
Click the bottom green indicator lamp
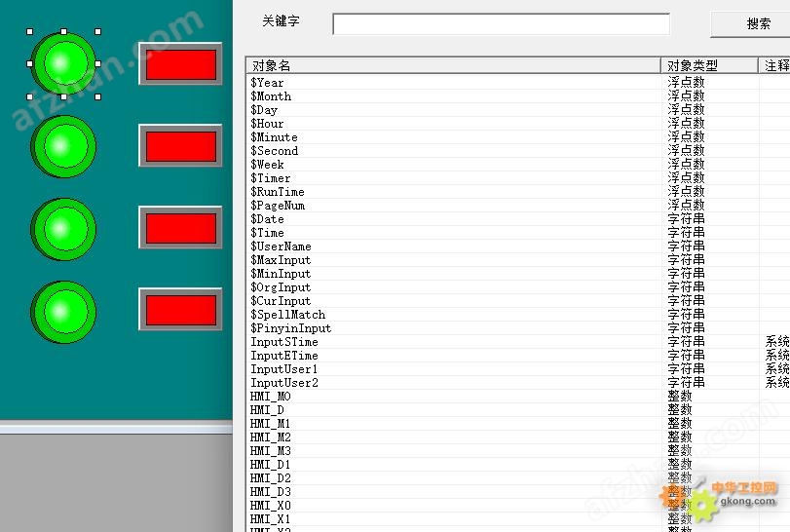63,312
